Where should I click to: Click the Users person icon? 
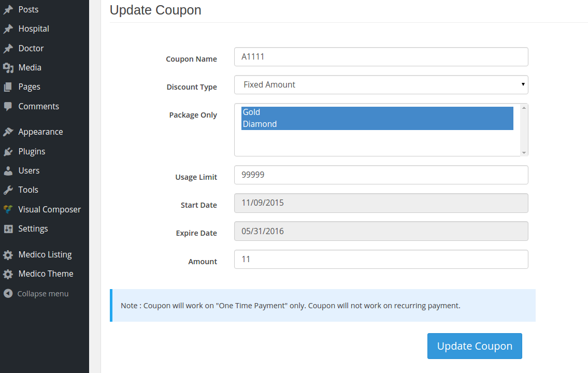[8, 171]
